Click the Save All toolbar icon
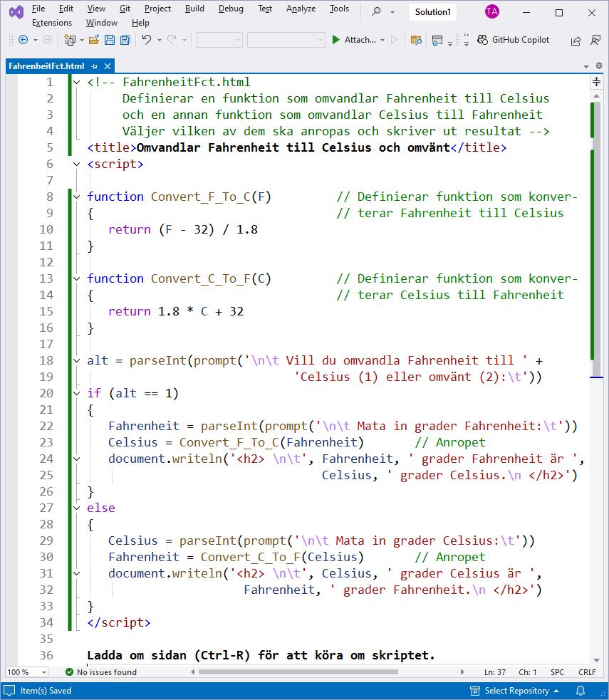 click(125, 41)
